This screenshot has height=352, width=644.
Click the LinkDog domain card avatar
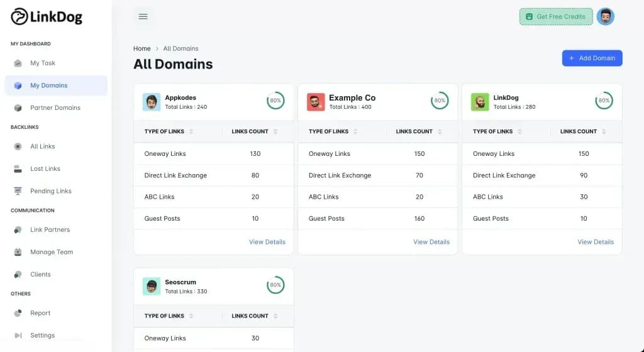tap(480, 102)
